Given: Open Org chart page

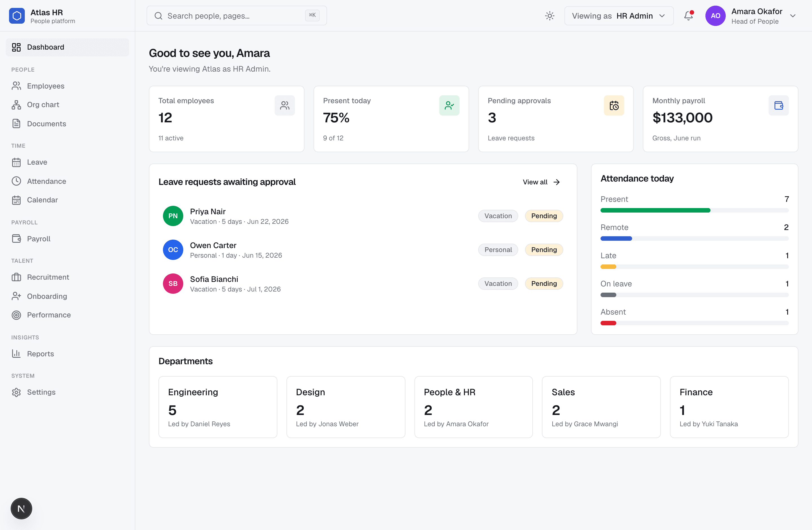Looking at the screenshot, I should pyautogui.click(x=68, y=105).
